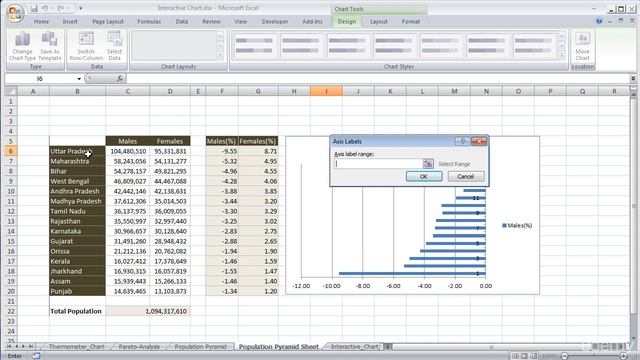Switch to Interactive_Chart sheet tab
The height and width of the screenshot is (360, 640).
[354, 347]
